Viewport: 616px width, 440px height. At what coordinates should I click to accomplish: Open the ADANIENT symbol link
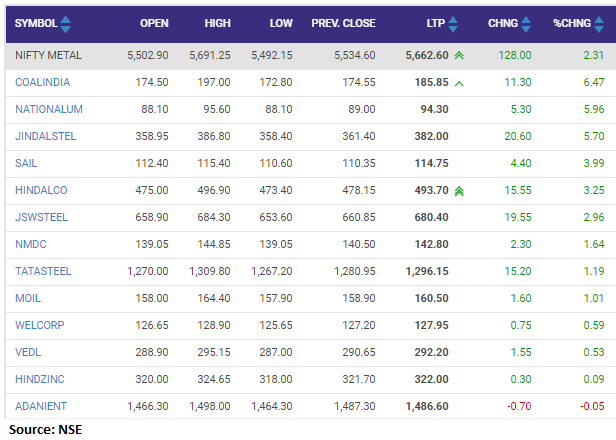click(42, 406)
